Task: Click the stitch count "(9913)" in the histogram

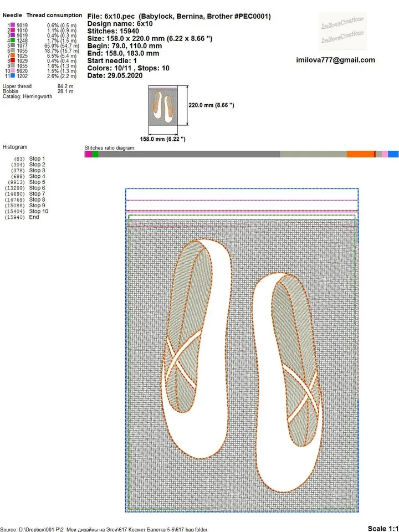Action: pos(16,182)
